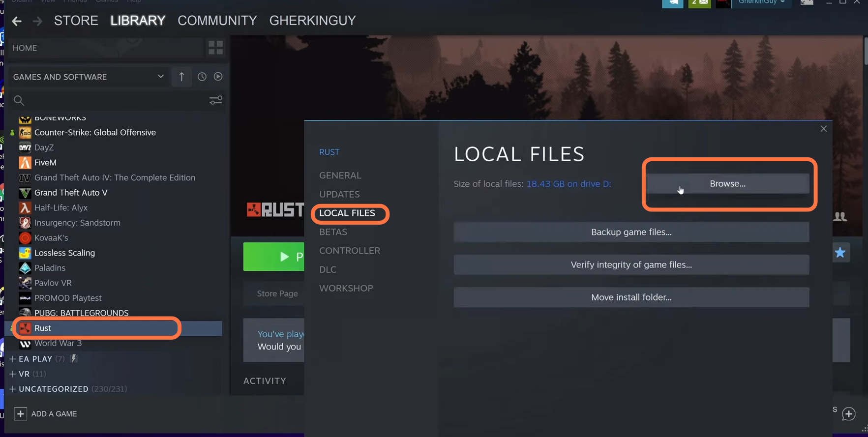Select General properties section
Viewport: 868px width, 437px height.
click(340, 175)
